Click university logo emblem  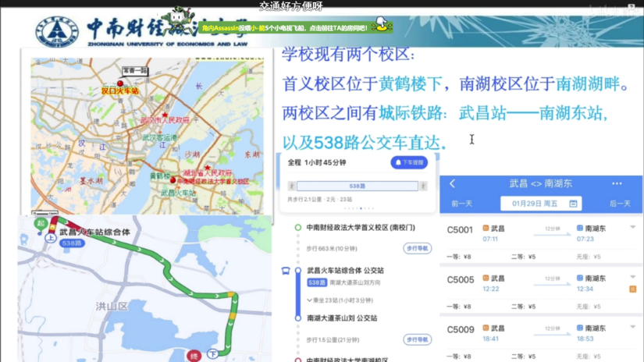click(x=57, y=32)
